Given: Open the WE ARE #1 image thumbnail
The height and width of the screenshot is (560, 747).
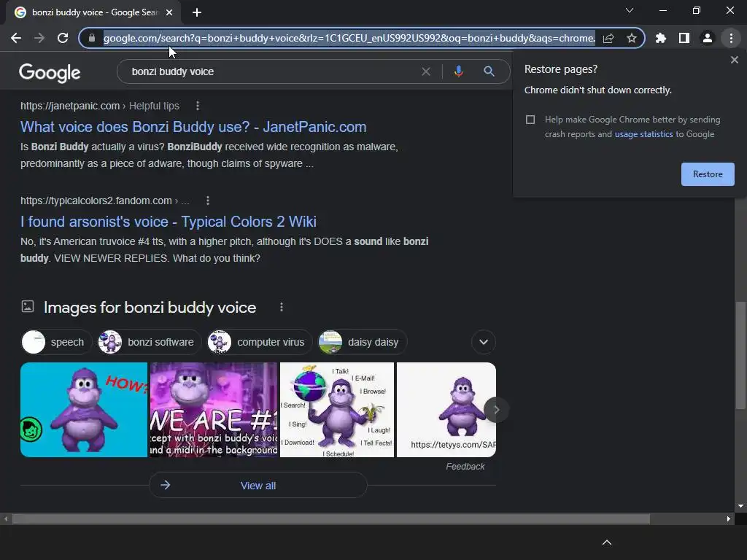Looking at the screenshot, I should coord(214,410).
